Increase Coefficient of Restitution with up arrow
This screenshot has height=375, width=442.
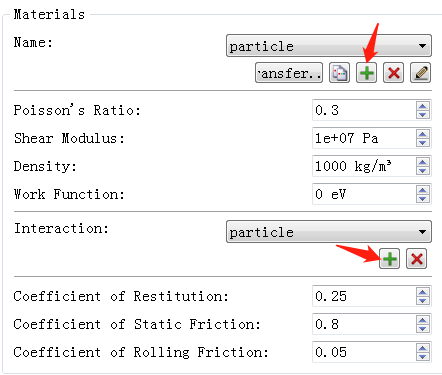pos(422,292)
